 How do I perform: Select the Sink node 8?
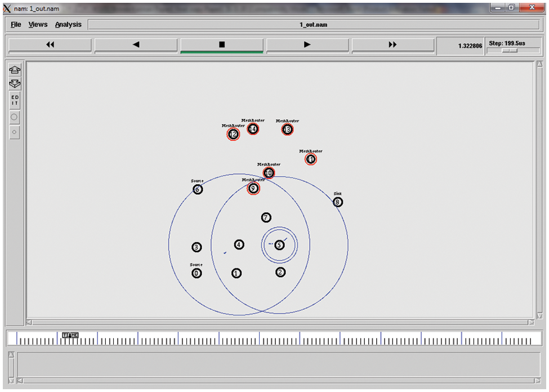click(337, 202)
